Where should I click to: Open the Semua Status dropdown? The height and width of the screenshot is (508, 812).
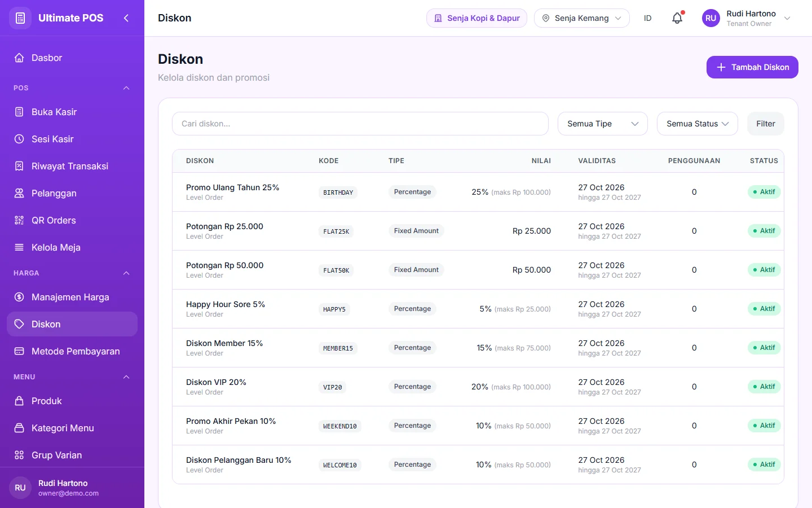click(x=698, y=124)
